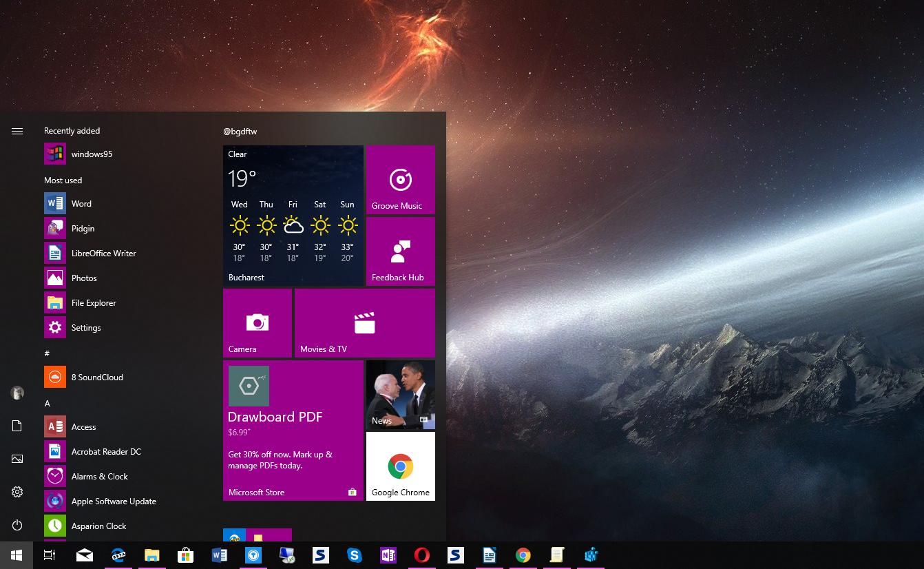924x569 pixels.
Task: Open the yellow notepad icon on the taskbar
Action: pos(557,555)
